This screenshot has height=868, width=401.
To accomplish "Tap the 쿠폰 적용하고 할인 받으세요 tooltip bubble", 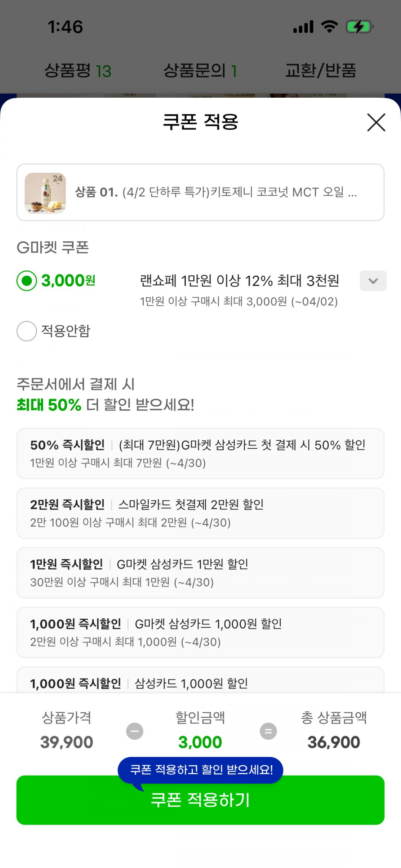I will click(x=200, y=770).
